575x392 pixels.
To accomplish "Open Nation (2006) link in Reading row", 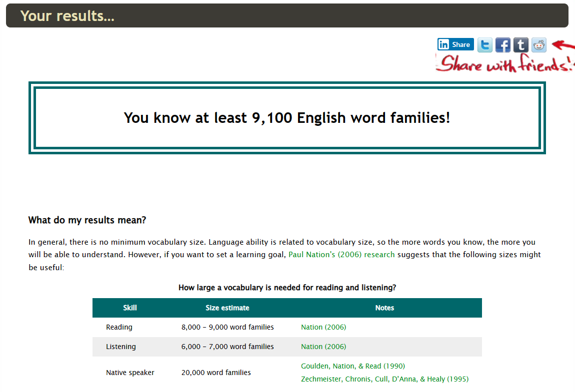I will pos(323,327).
